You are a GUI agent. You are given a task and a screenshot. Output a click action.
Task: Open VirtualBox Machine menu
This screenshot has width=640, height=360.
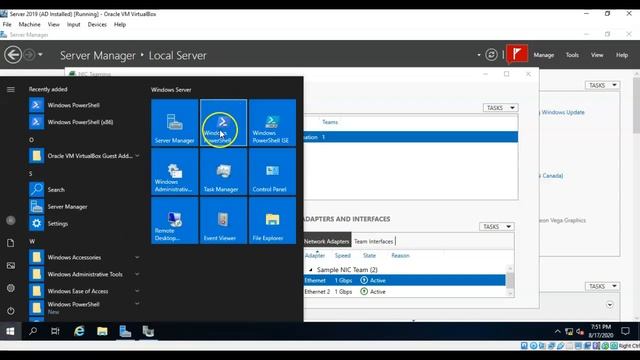coord(29,24)
